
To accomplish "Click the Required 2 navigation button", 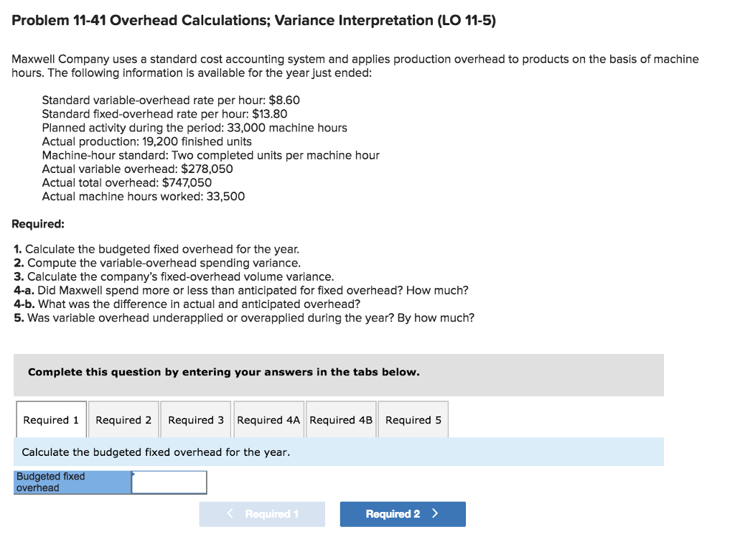I will 403,514.
